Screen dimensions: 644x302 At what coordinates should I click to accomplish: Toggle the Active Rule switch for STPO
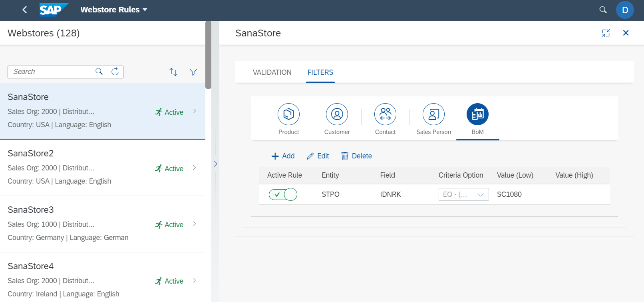click(283, 194)
